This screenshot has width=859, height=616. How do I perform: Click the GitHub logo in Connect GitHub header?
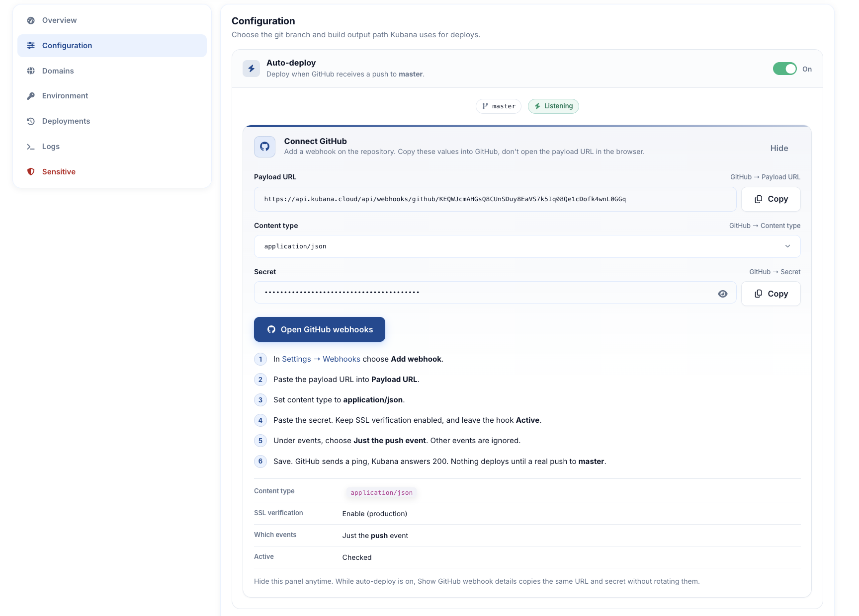264,147
